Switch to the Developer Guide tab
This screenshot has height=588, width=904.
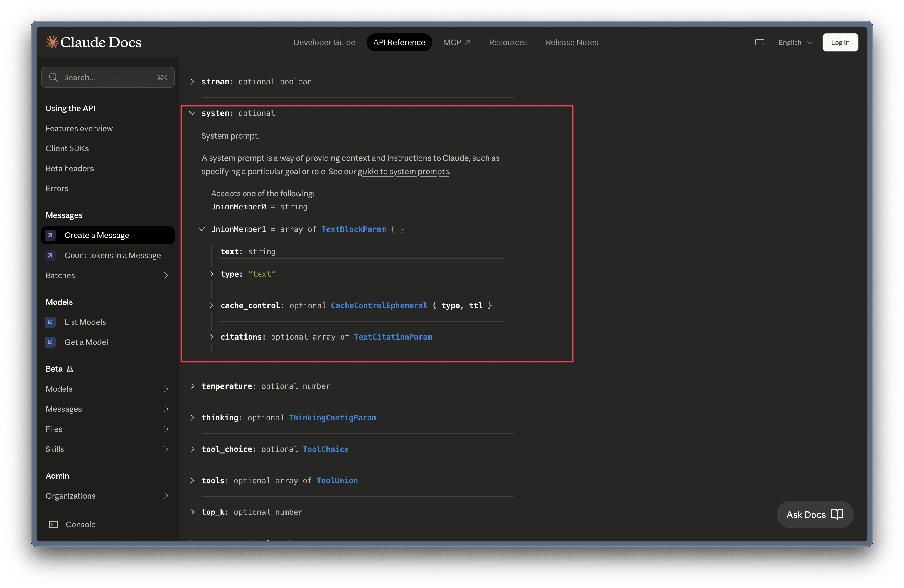click(324, 43)
